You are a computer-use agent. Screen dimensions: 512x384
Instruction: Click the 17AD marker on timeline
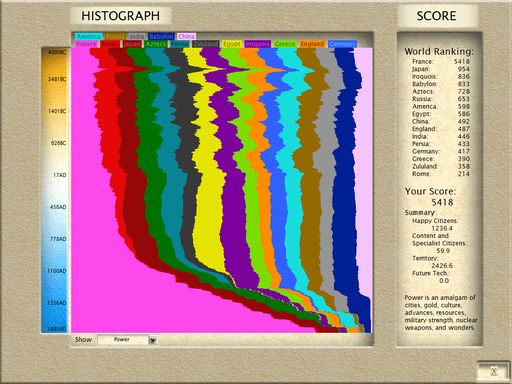(x=60, y=175)
